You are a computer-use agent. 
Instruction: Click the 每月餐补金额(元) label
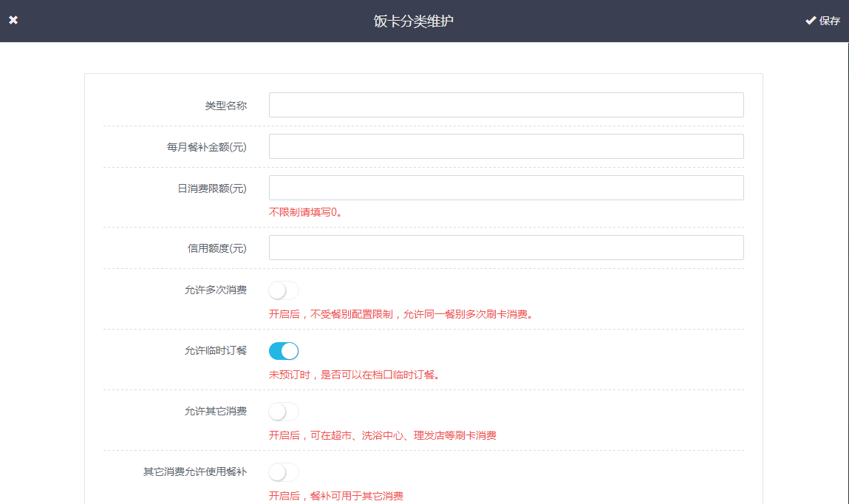pyautogui.click(x=206, y=147)
